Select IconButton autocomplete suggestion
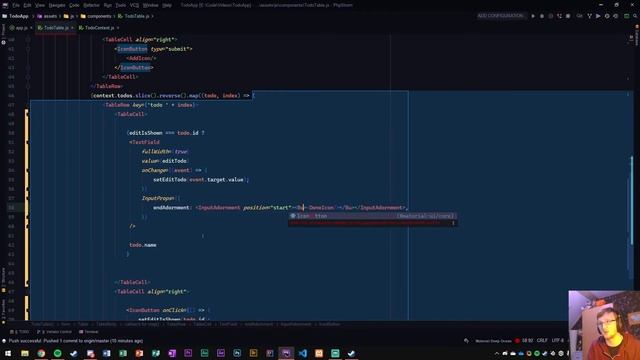This screenshot has height=360, width=640. (x=373, y=216)
